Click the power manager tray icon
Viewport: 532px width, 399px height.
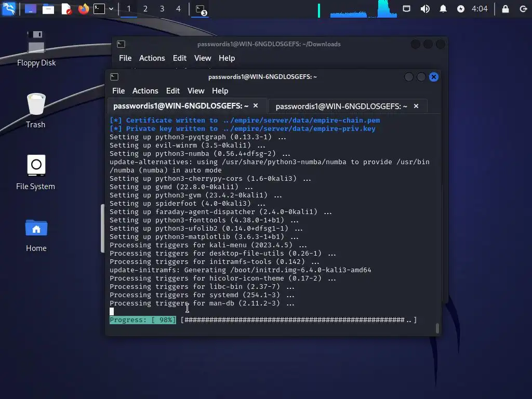[460, 9]
